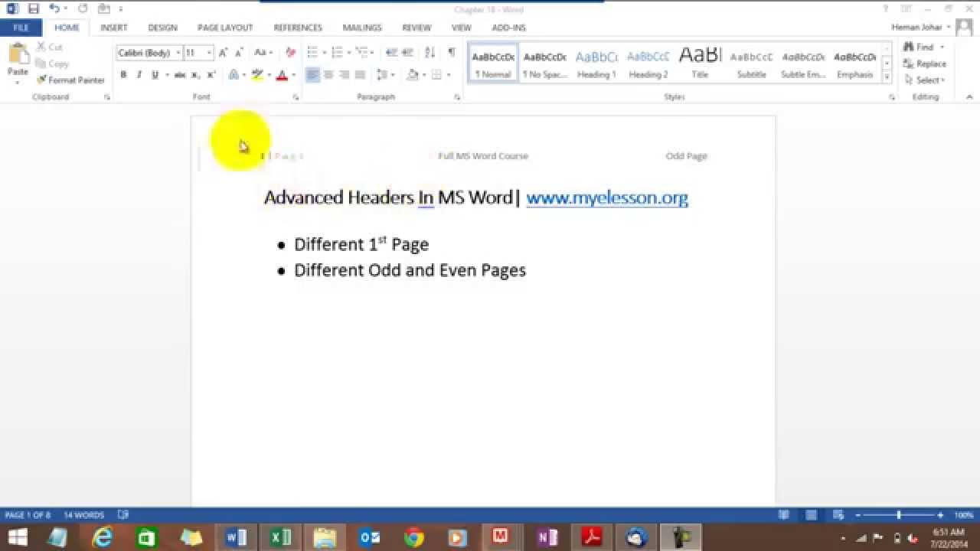Open the Styles pane launcher
This screenshot has width=980, height=551.
892,97
